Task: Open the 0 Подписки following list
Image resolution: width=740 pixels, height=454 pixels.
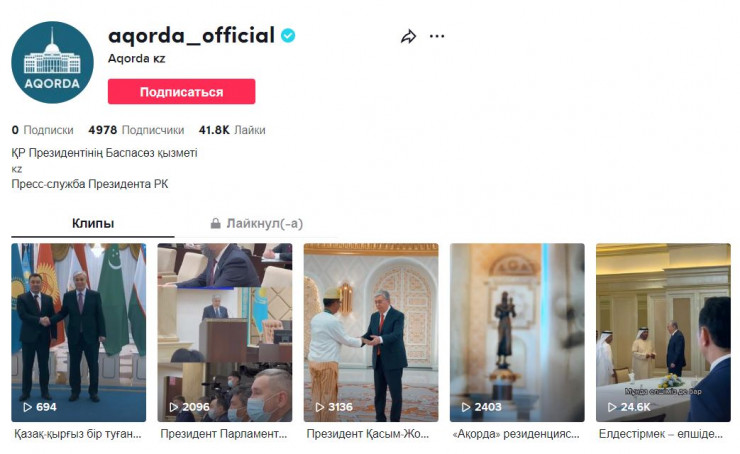Action: coord(43,130)
